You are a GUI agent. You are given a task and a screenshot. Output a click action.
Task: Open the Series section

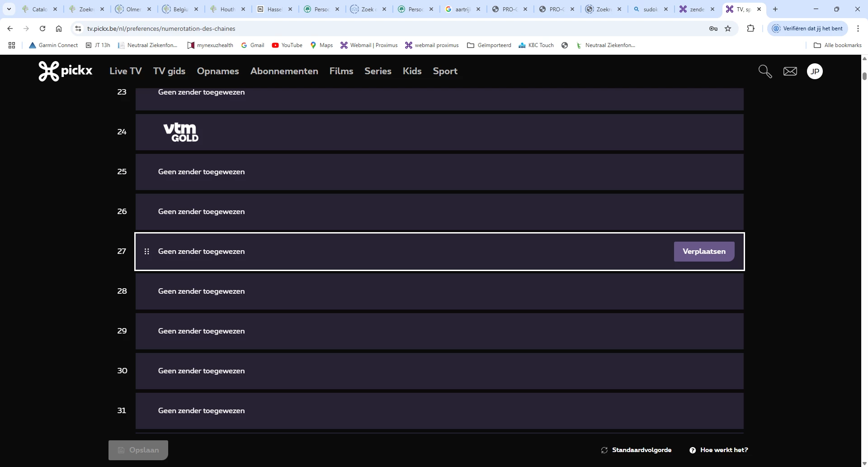378,71
